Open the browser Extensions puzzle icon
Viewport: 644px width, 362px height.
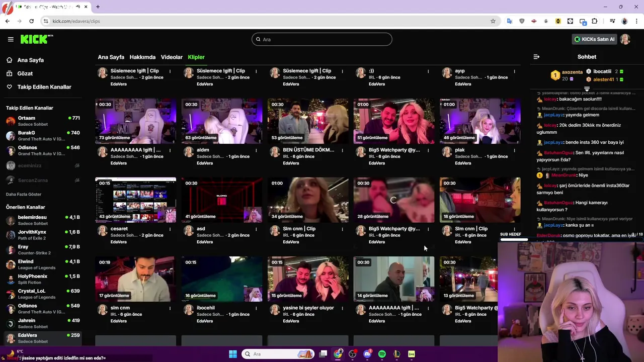point(595,21)
